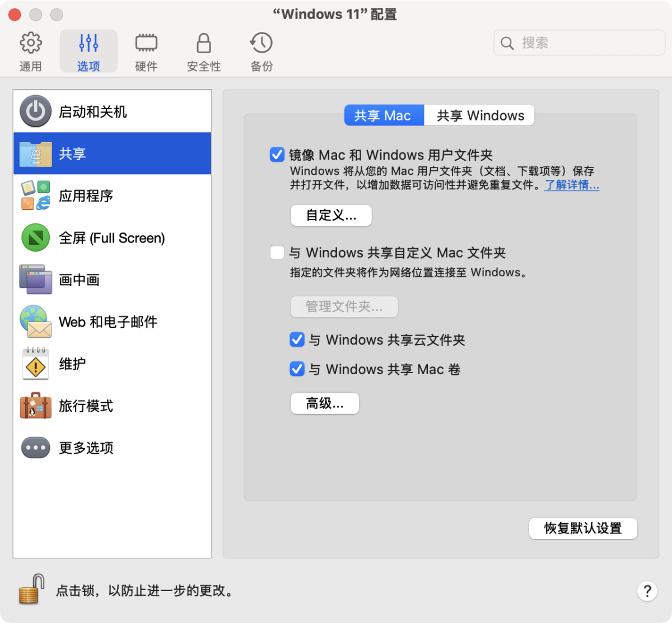Select the 共享 Mac tab
The height and width of the screenshot is (623, 672).
383,115
